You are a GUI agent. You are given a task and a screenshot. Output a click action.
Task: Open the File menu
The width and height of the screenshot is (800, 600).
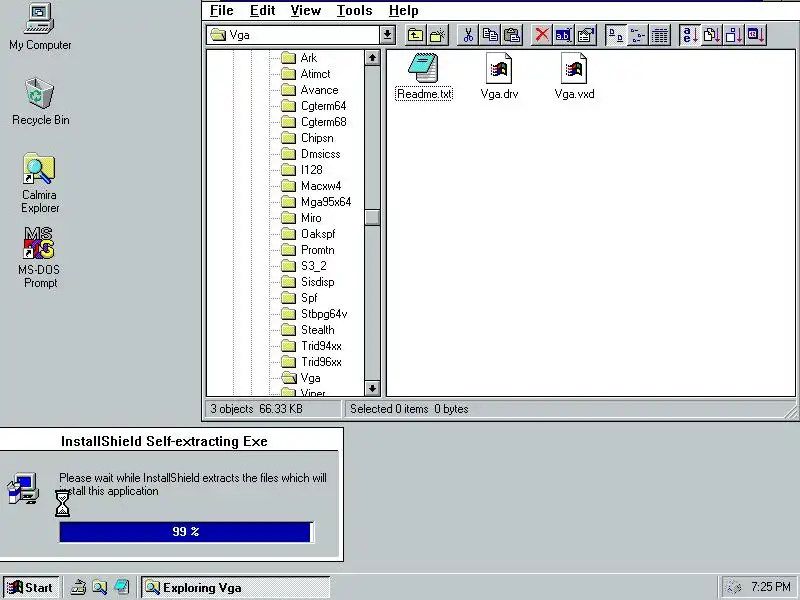(221, 10)
